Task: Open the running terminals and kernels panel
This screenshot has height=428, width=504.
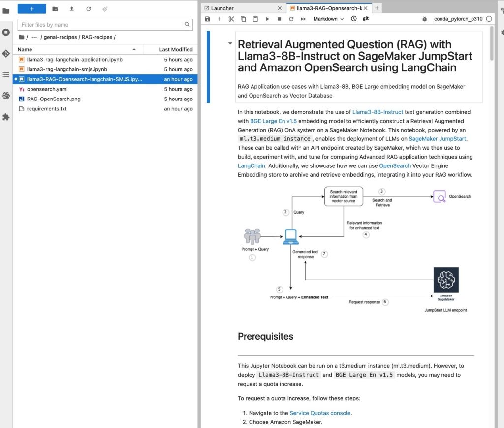Action: 6,32
